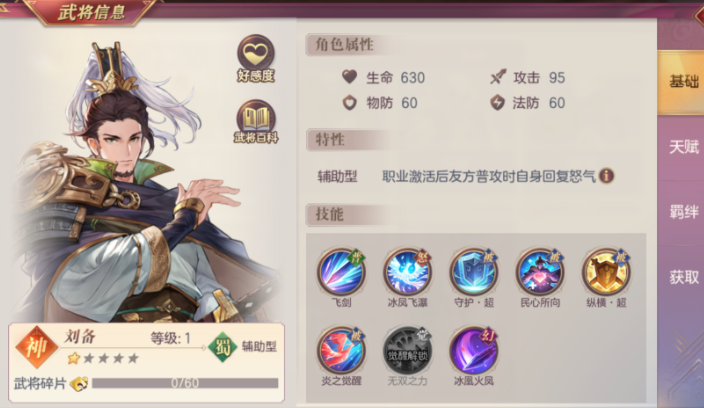Switch to the 天赋 tab
The height and width of the screenshot is (408, 704).
coord(681,147)
